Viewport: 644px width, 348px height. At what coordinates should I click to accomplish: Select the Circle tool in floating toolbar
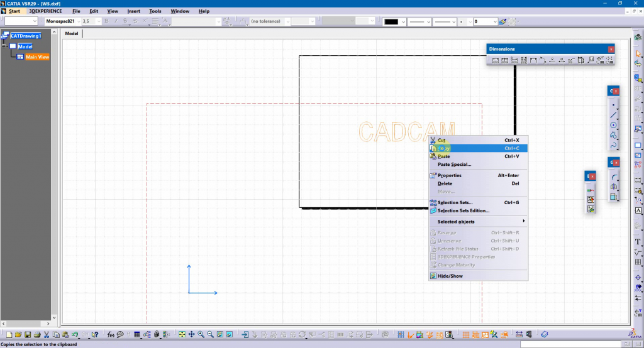coord(613,125)
